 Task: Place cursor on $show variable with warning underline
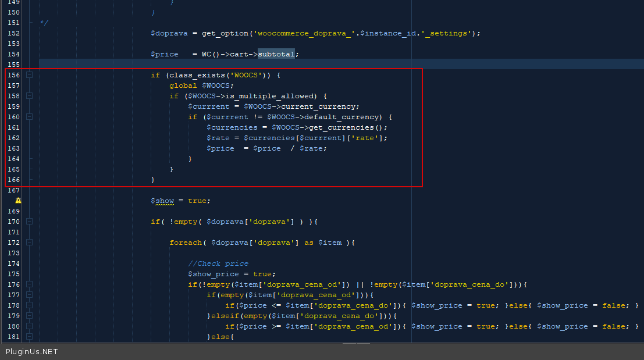(x=163, y=201)
